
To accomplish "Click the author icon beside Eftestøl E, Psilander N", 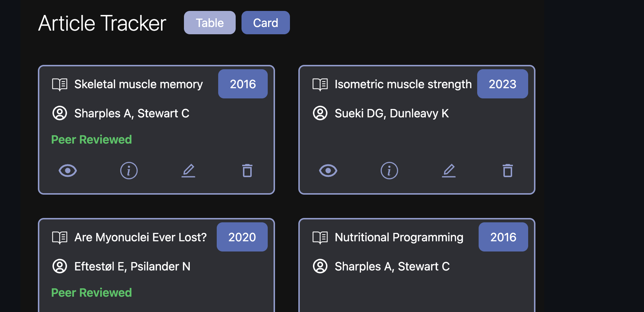I will [60, 266].
